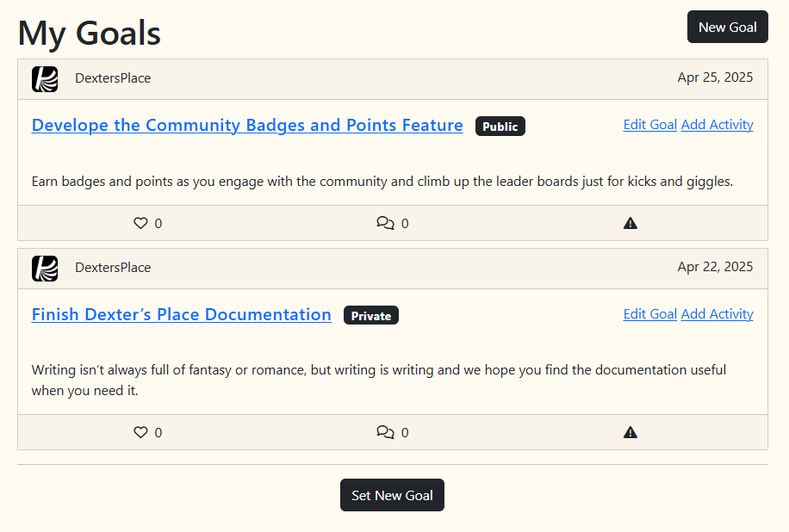Select DextersPlace username on Apr 22 goal
This screenshot has width=789, height=532.
pos(113,268)
